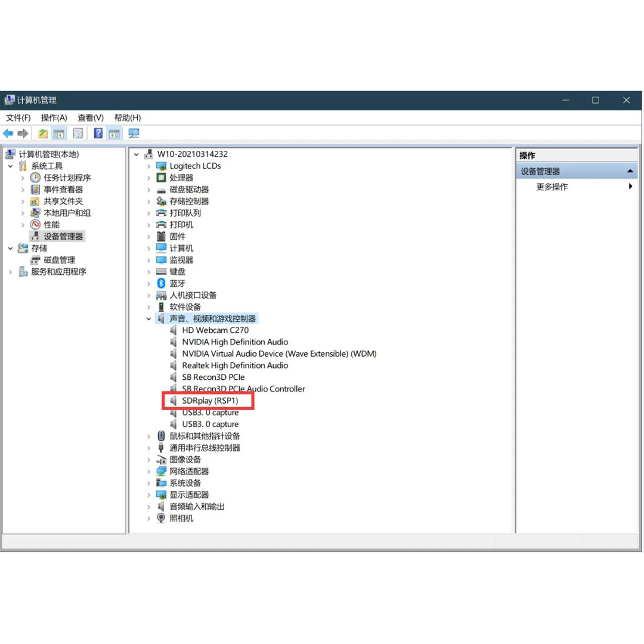
Task: Open the 查看(V) menu
Action: [x=91, y=118]
